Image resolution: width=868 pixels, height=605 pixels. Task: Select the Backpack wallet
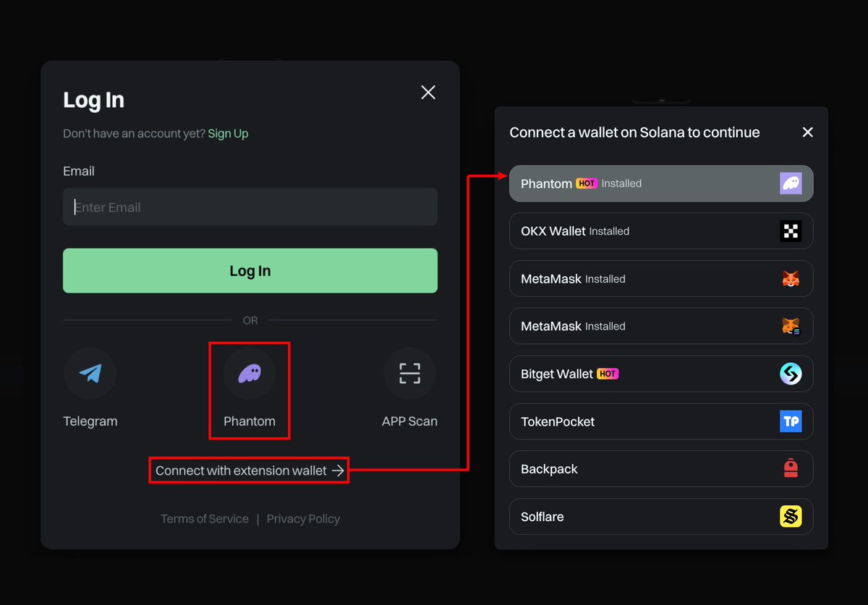pos(660,470)
